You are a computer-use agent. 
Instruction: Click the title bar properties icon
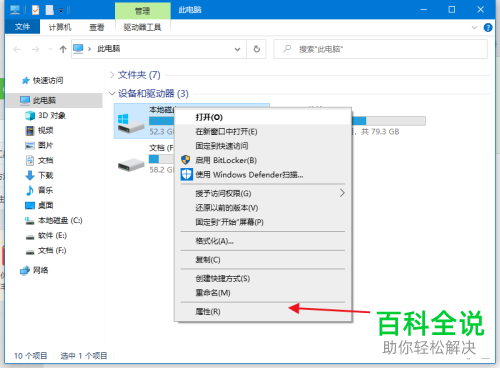pos(35,10)
